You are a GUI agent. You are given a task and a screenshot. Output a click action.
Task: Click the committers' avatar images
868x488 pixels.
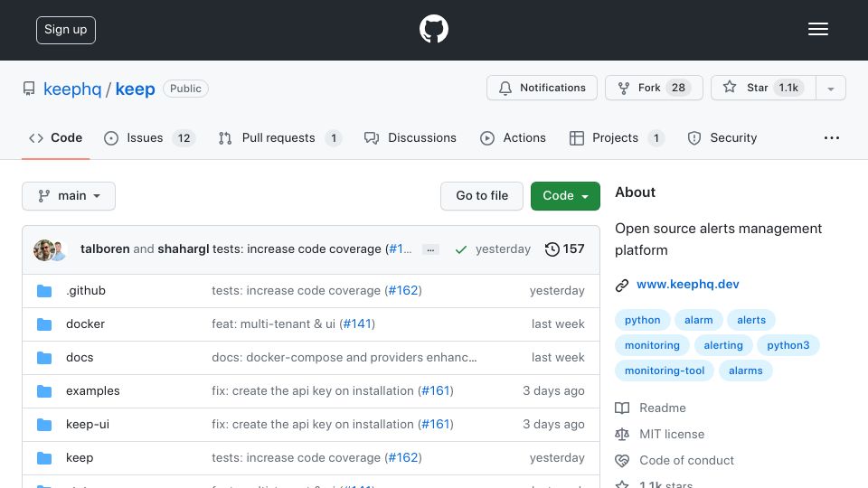tap(50, 250)
